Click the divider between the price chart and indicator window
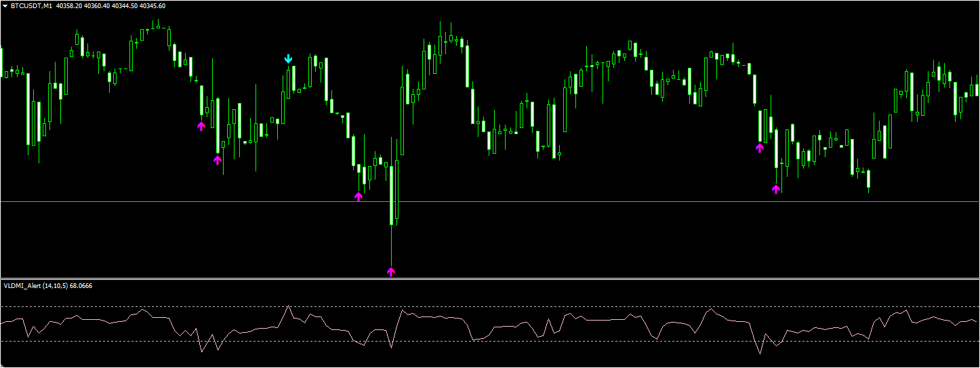This screenshot has width=980, height=368. [489, 279]
